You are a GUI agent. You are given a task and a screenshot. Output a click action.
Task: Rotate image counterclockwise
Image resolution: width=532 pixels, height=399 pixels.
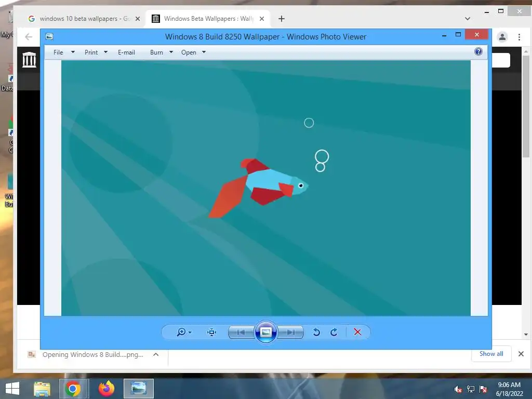tap(316, 332)
